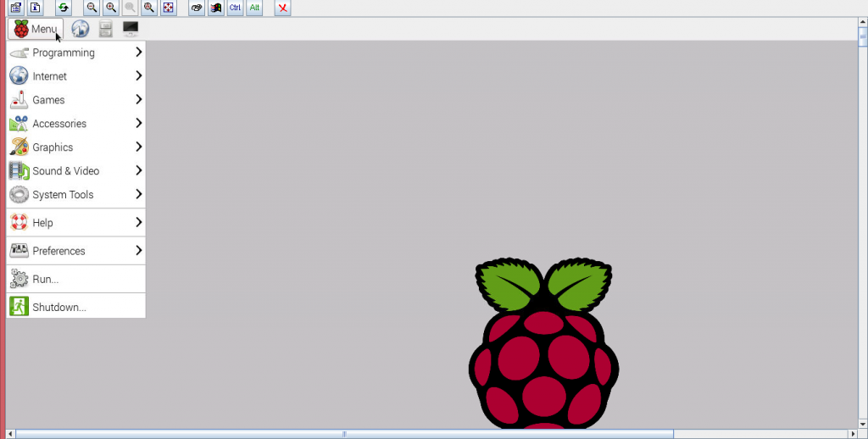Screen dimensions: 868x439
Task: Click the greyed-out zoom 100% magnifier
Action: tap(130, 8)
